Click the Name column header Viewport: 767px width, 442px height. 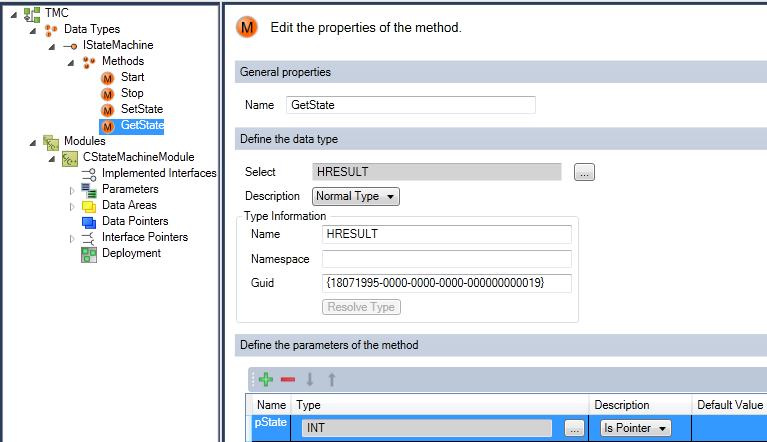coord(271,405)
